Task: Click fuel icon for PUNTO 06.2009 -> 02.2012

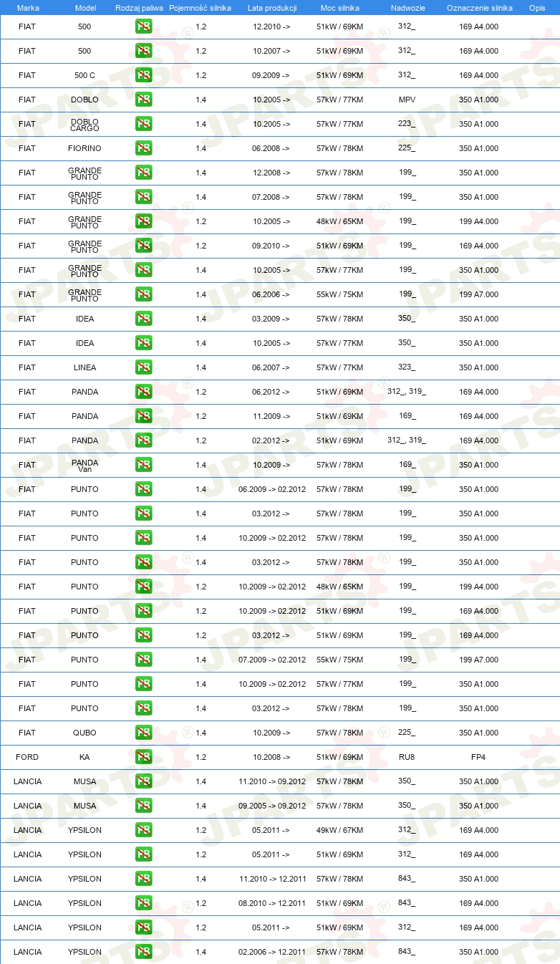Action: coord(143,489)
